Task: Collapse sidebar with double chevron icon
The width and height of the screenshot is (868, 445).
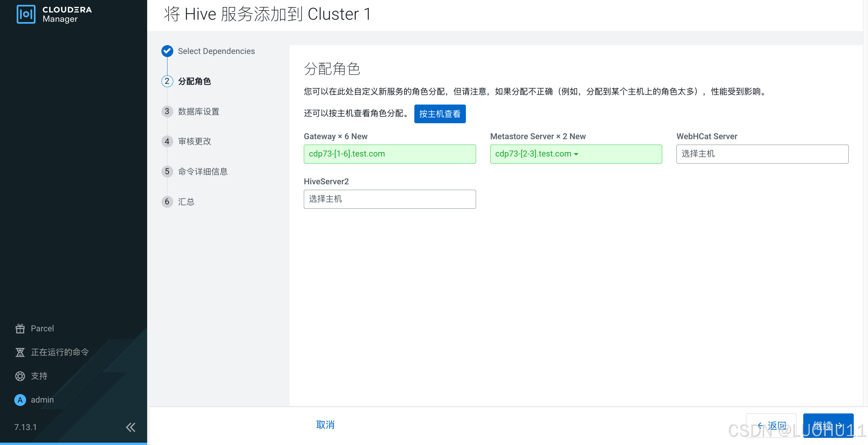Action: (131, 427)
